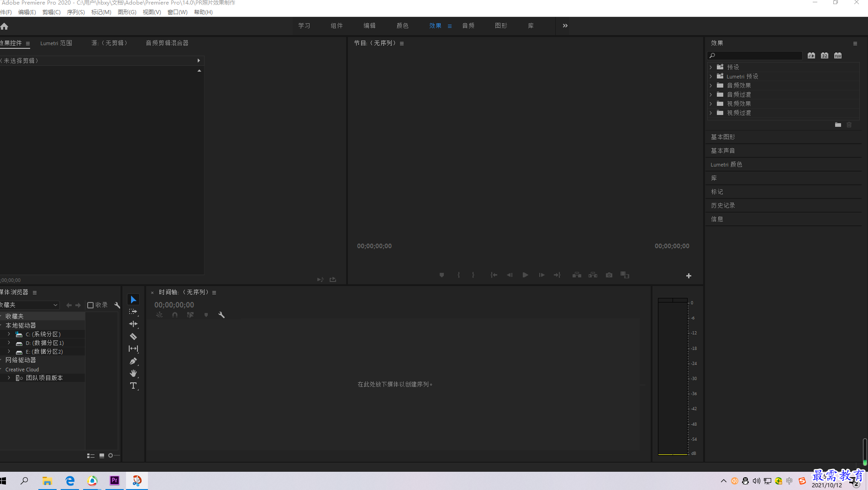868x490 pixels.
Task: Select the Hand tool
Action: tap(133, 373)
